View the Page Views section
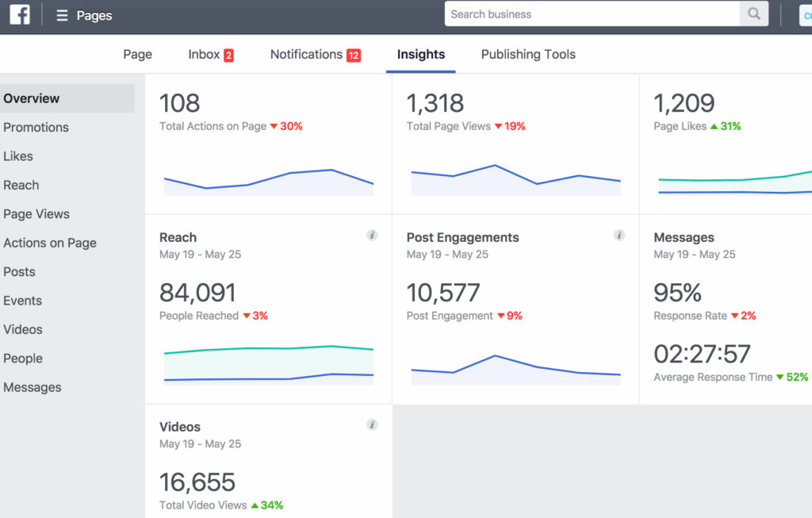Image resolution: width=812 pixels, height=518 pixels. (36, 213)
